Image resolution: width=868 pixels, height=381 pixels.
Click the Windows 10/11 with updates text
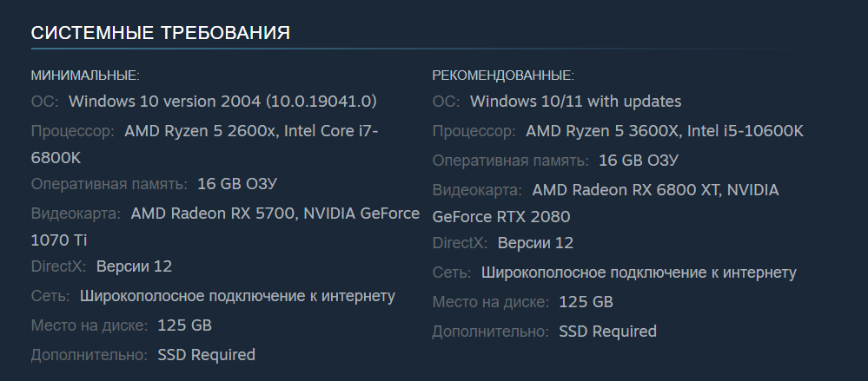(x=575, y=102)
